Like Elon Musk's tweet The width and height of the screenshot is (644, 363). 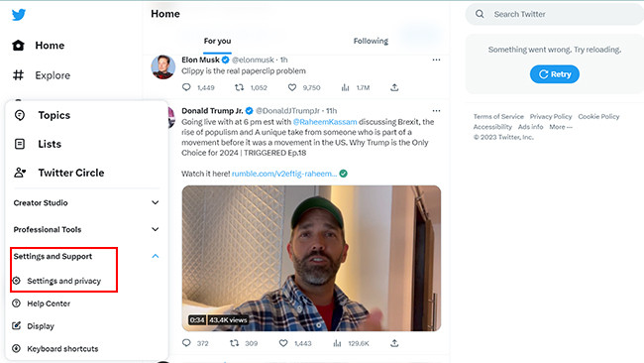coord(292,87)
